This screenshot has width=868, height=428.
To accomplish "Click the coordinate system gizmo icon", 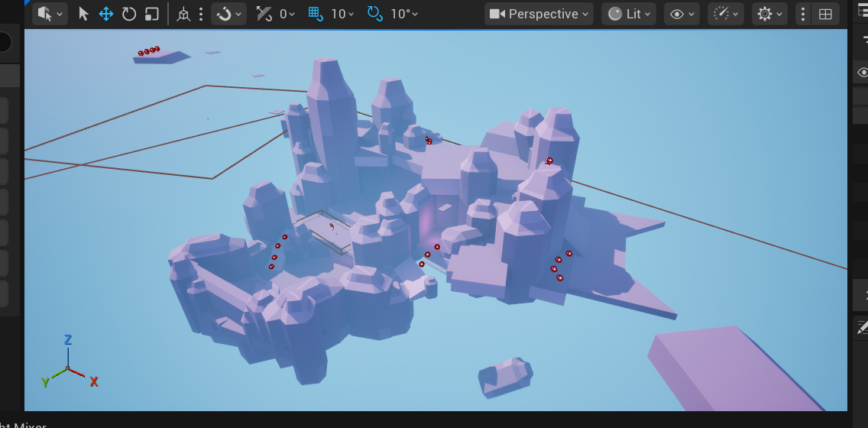I will point(183,14).
